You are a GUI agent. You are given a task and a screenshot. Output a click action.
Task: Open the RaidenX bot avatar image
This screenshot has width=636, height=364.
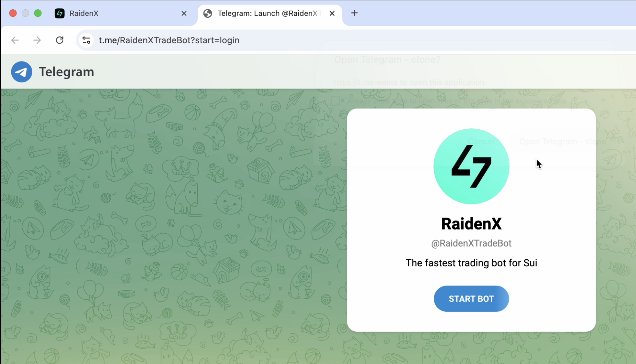pyautogui.click(x=471, y=166)
